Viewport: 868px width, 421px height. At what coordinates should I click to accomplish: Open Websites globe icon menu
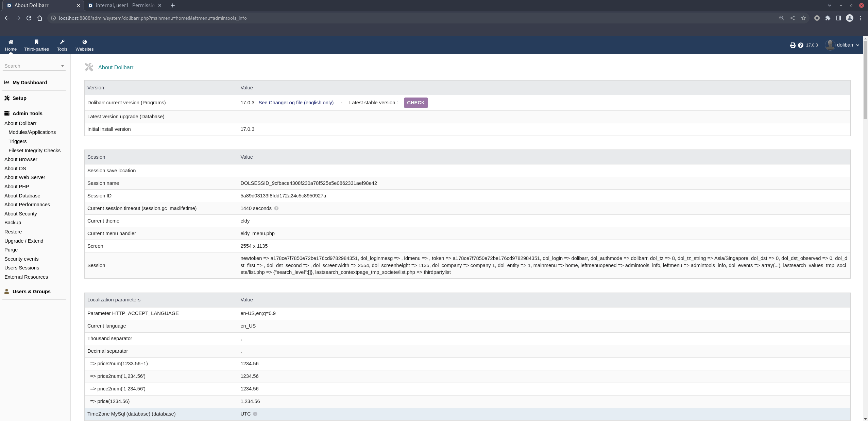click(x=84, y=42)
